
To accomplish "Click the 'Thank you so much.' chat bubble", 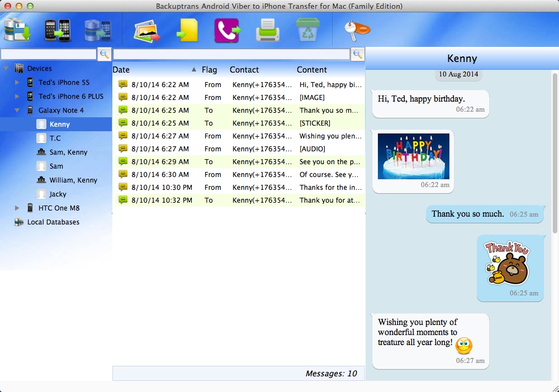I will pyautogui.click(x=485, y=214).
